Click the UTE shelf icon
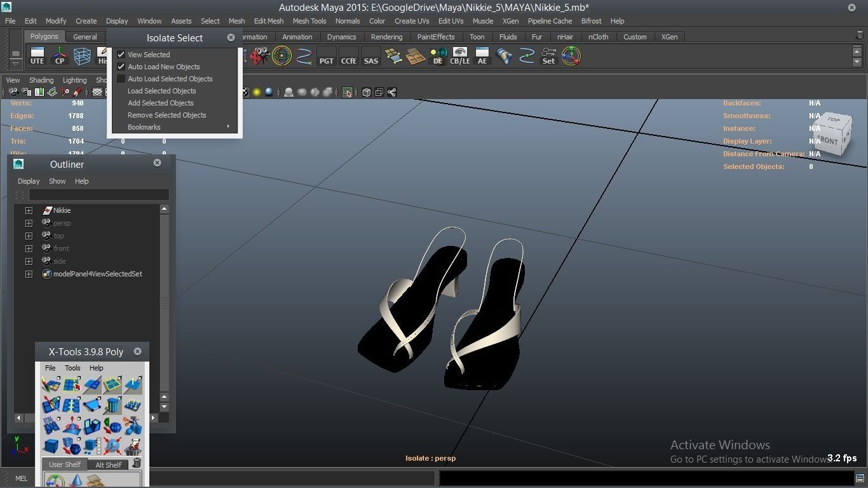868x488 pixels. point(37,56)
